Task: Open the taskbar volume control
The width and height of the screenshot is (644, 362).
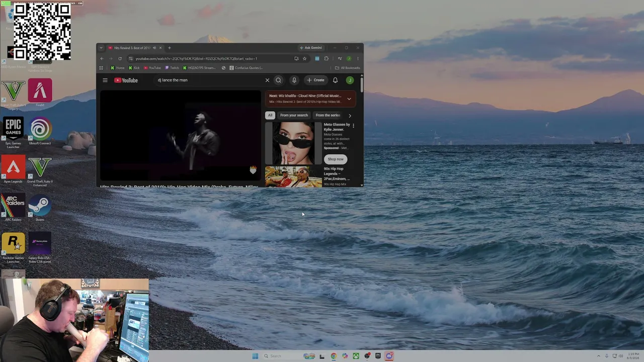Action: pos(621,356)
